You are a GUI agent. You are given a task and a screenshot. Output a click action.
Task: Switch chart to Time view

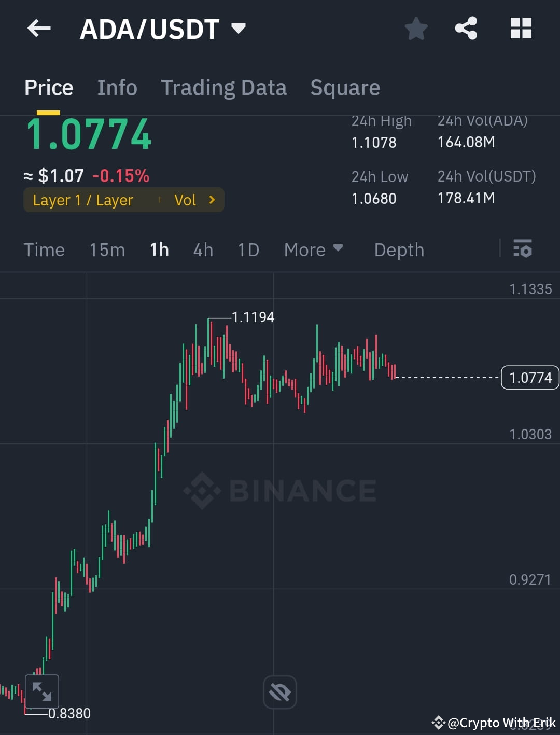(44, 249)
